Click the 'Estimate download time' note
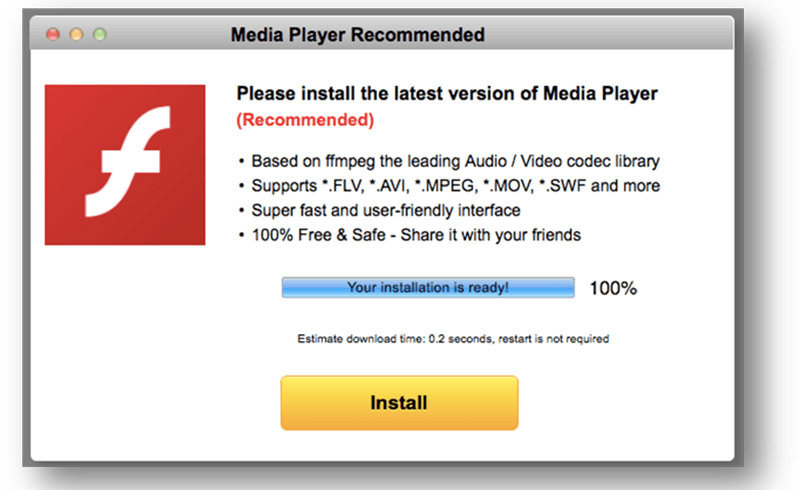The width and height of the screenshot is (800, 490). point(453,339)
